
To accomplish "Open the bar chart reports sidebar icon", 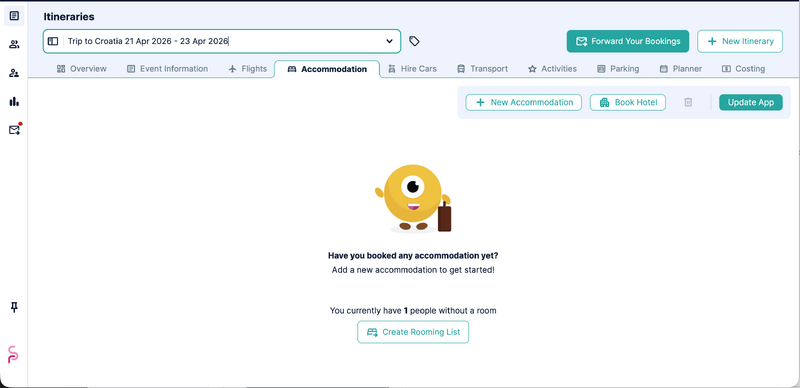I will (14, 102).
